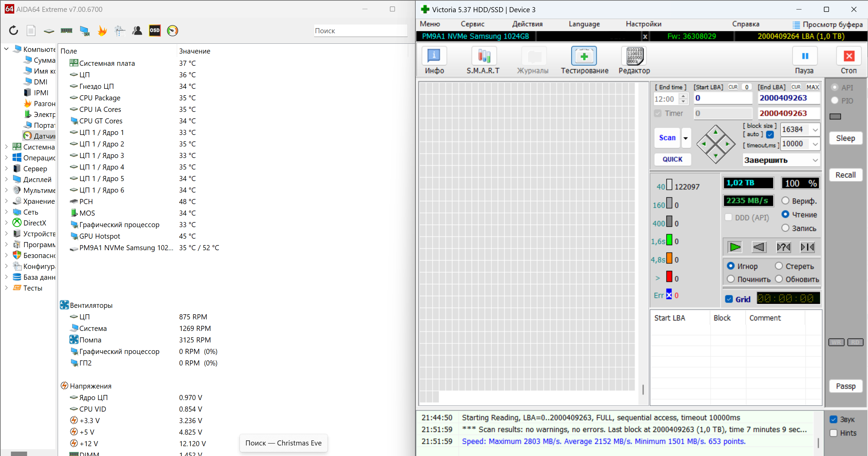Open the Настройки menu
Image resolution: width=868 pixels, height=456 pixels.
(643, 24)
